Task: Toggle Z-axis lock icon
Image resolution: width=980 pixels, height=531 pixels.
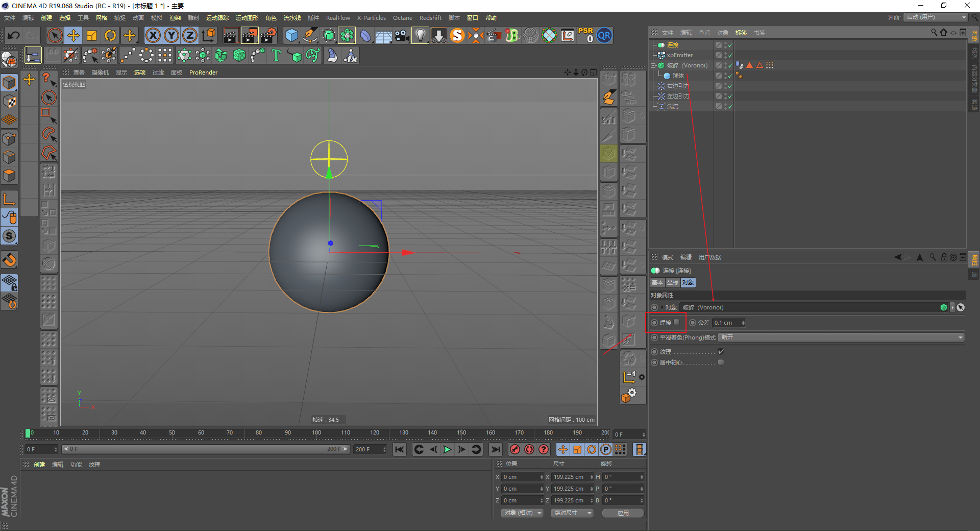Action: 190,35
